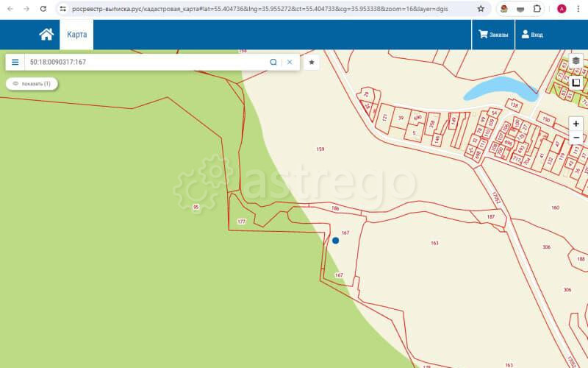Viewport: 588px width, 368px height.
Task: Clear the cadastral number search field
Action: 290,63
